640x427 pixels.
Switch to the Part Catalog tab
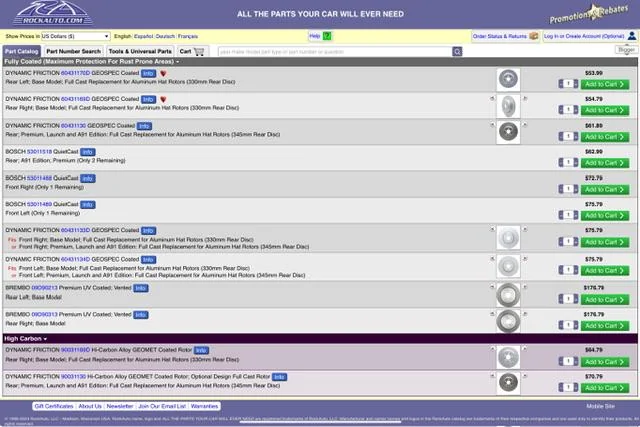point(22,51)
